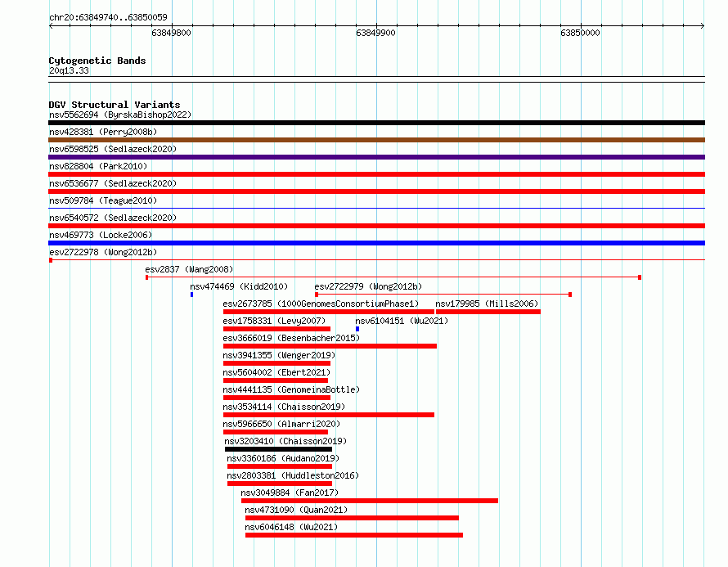Click the right ruler arrow
Image resolution: width=728 pixels, height=567 pixels.
(703, 25)
